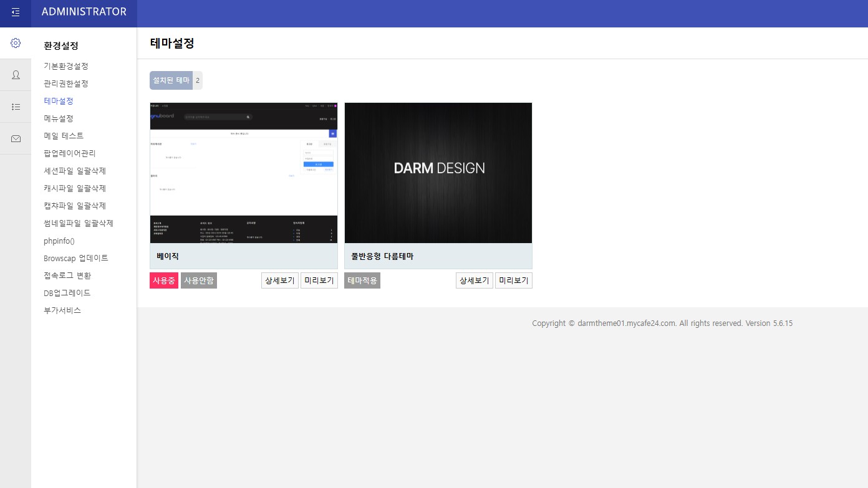Click the DARM DESIGN theme thumbnail
Image resolution: width=868 pixels, height=488 pixels.
click(438, 173)
